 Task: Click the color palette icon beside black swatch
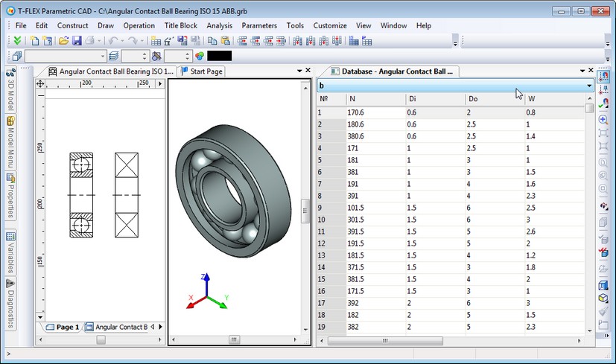(199, 56)
